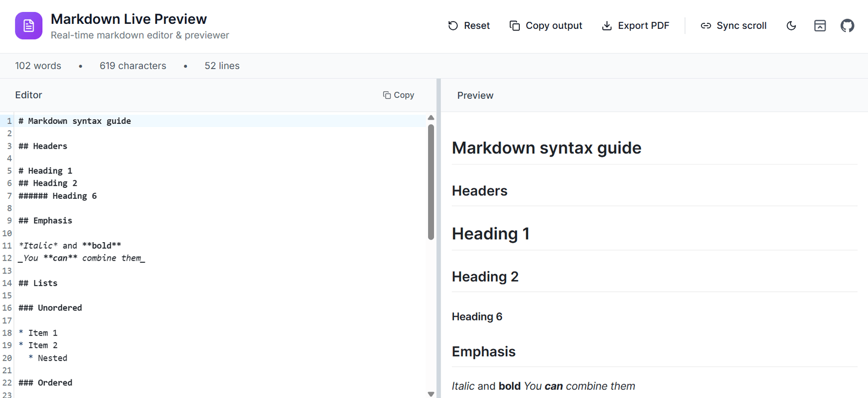Screen dimensions: 868x398
Task: Click the '619 characters' counter
Action: [133, 66]
